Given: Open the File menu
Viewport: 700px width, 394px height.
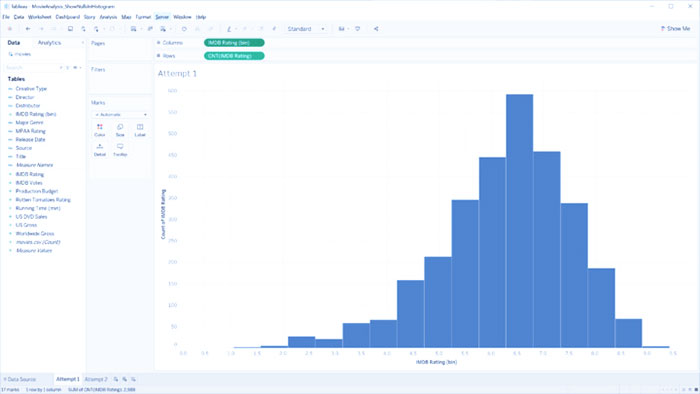Looking at the screenshot, I should pos(6,17).
